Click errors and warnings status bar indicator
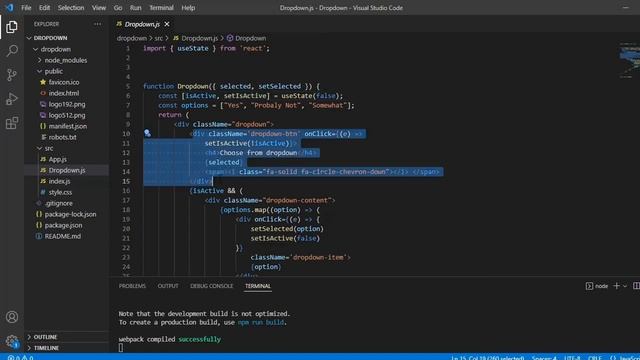 click(20, 357)
